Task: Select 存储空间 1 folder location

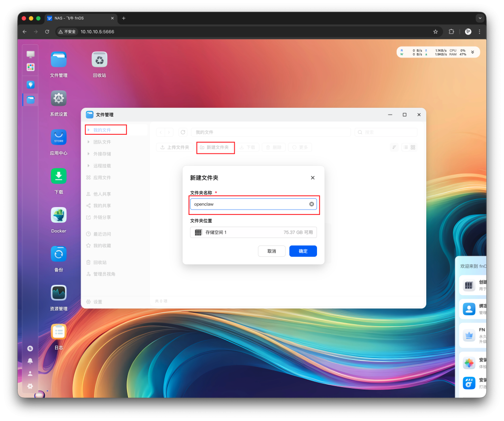Action: 253,232
